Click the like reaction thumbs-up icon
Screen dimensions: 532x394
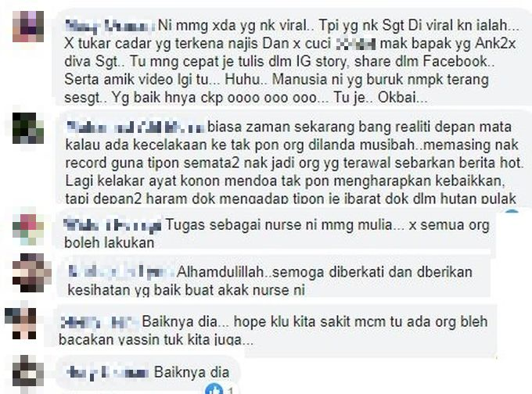pyautogui.click(x=214, y=389)
